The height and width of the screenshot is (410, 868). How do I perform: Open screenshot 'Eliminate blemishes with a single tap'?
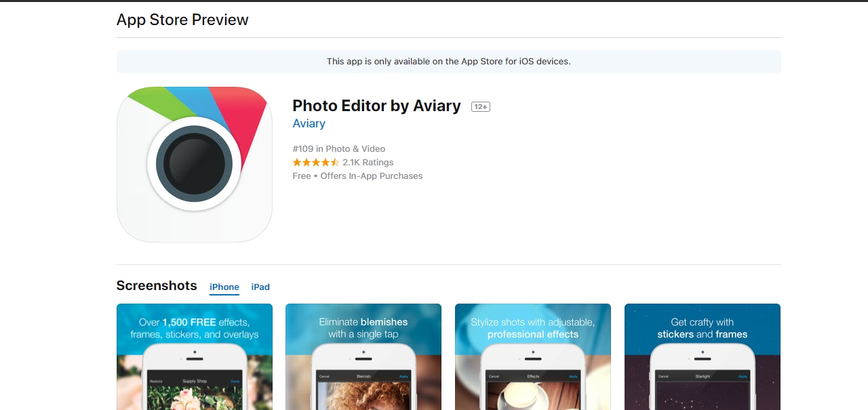[x=363, y=356]
